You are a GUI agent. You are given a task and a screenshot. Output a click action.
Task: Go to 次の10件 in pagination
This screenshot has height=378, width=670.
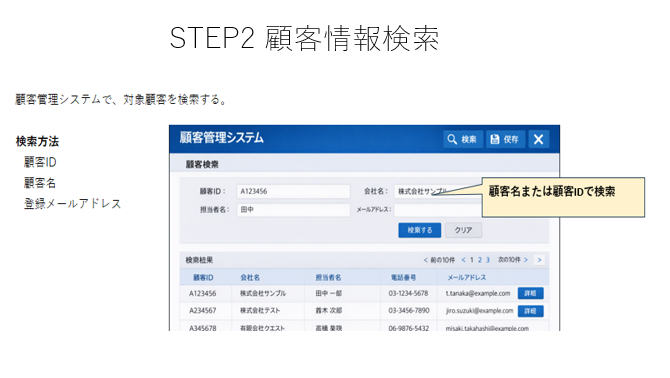[513, 260]
